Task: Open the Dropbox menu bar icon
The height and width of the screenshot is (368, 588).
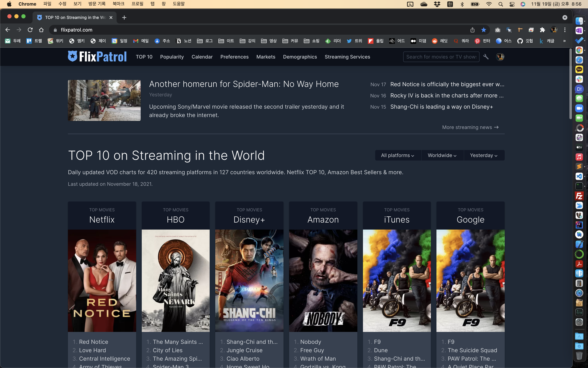Action: point(437,4)
